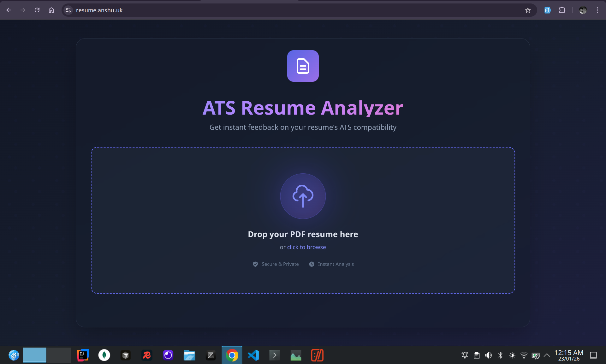Open the Zed editor from the taskbar
Screen dimensions: 606x364
pyautogui.click(x=211, y=355)
